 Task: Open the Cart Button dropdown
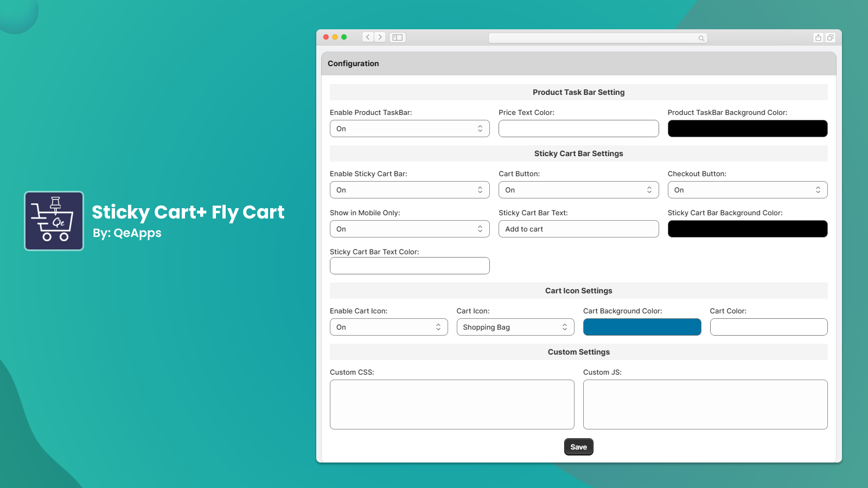(578, 190)
